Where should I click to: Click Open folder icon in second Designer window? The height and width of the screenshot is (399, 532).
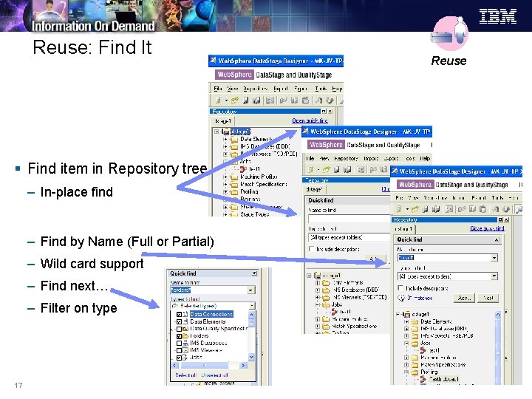pyautogui.click(x=326, y=169)
